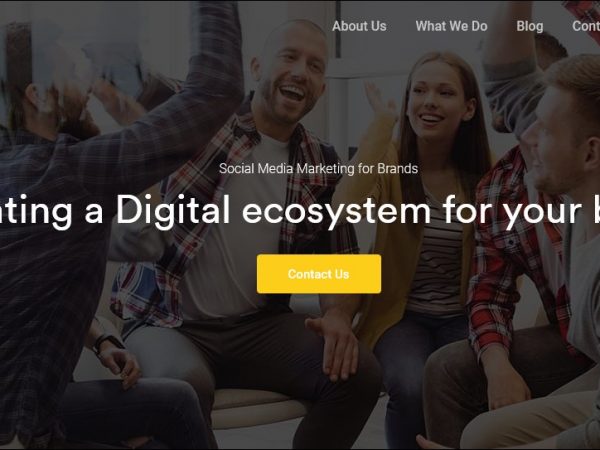
Task: Click the yellow Contact Us button
Action: coord(319,274)
